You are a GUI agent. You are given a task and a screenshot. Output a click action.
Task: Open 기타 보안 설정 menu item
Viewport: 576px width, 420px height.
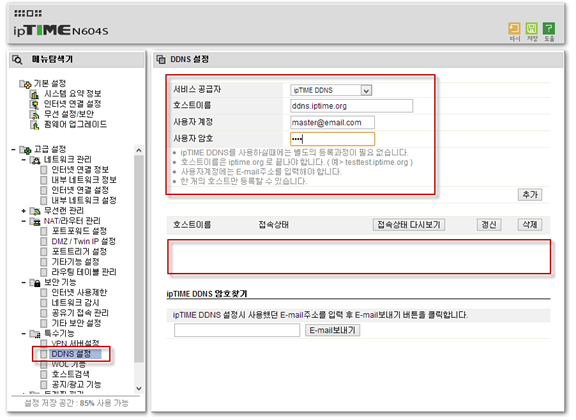76,323
